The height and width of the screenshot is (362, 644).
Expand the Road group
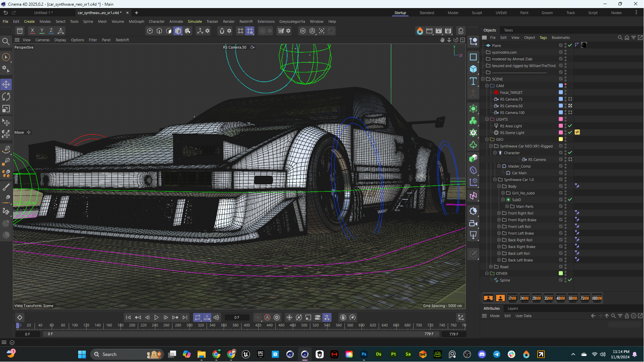tap(491, 267)
